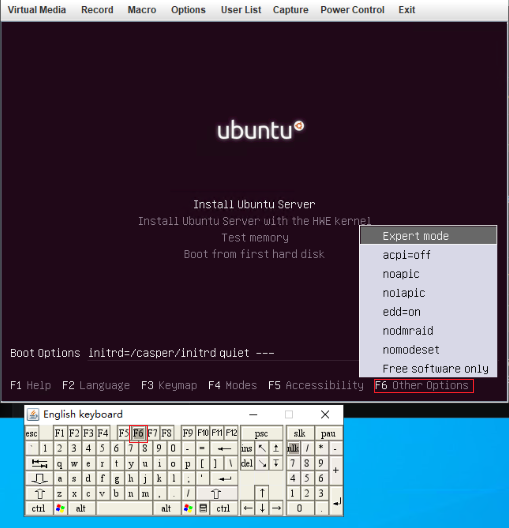The image size is (509, 528).
Task: Choose noapic option
Action: tap(428, 274)
